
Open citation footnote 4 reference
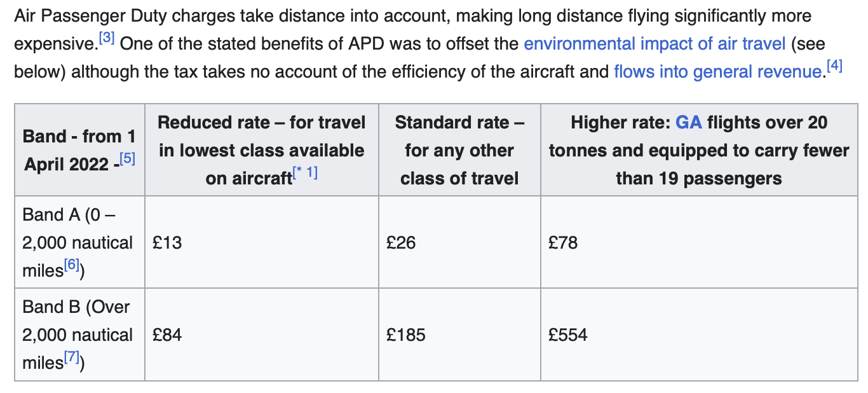tap(834, 66)
